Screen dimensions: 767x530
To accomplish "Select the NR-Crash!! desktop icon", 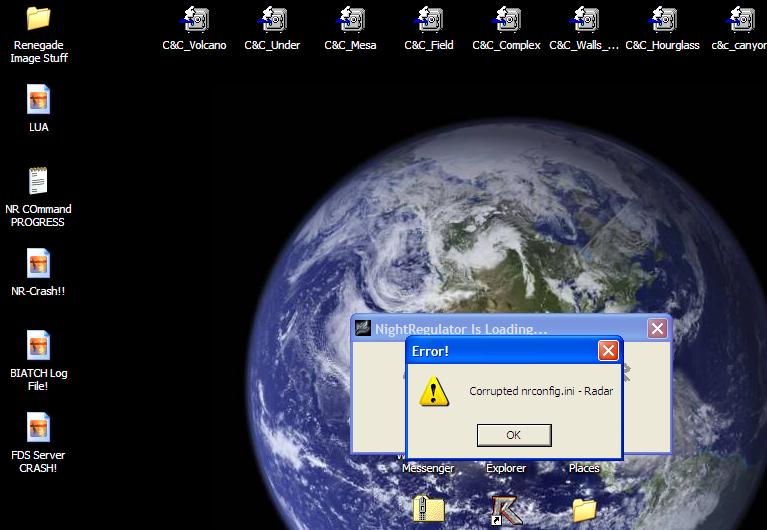I will (x=38, y=264).
